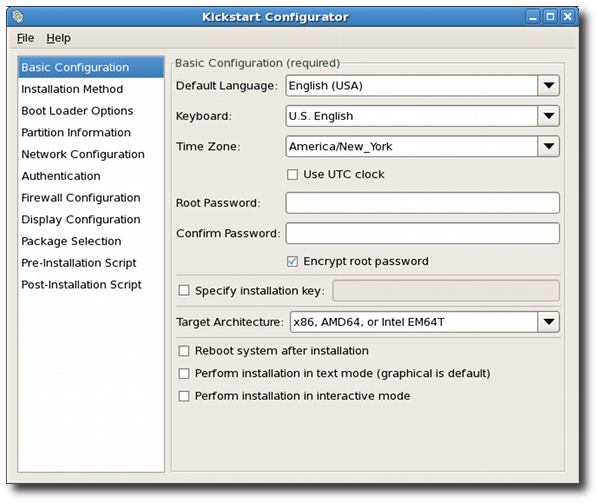Click the Root Password input field
Image resolution: width=599 pixels, height=504 pixels.
point(423,203)
